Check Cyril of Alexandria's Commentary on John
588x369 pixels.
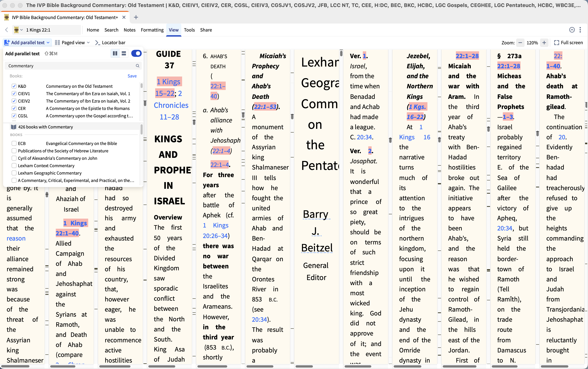click(x=14, y=158)
